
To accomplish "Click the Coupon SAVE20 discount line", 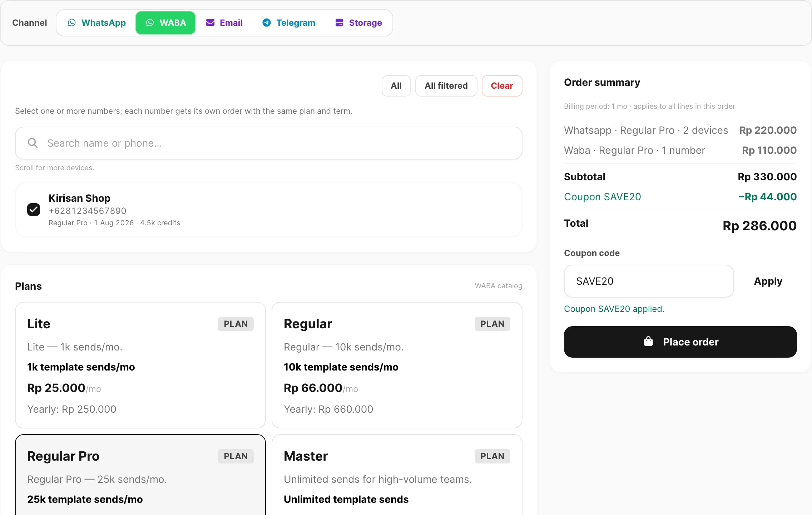I will pyautogui.click(x=680, y=197).
